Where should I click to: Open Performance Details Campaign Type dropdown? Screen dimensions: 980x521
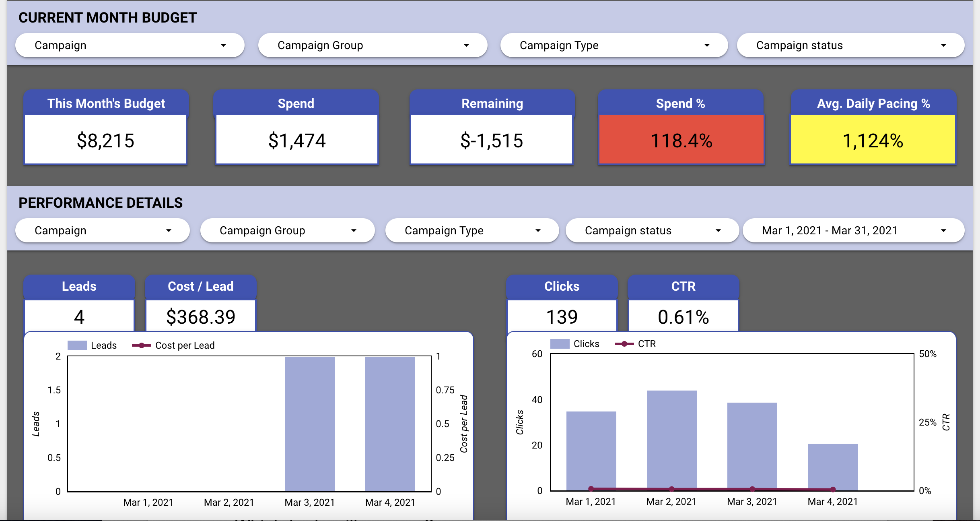click(472, 231)
